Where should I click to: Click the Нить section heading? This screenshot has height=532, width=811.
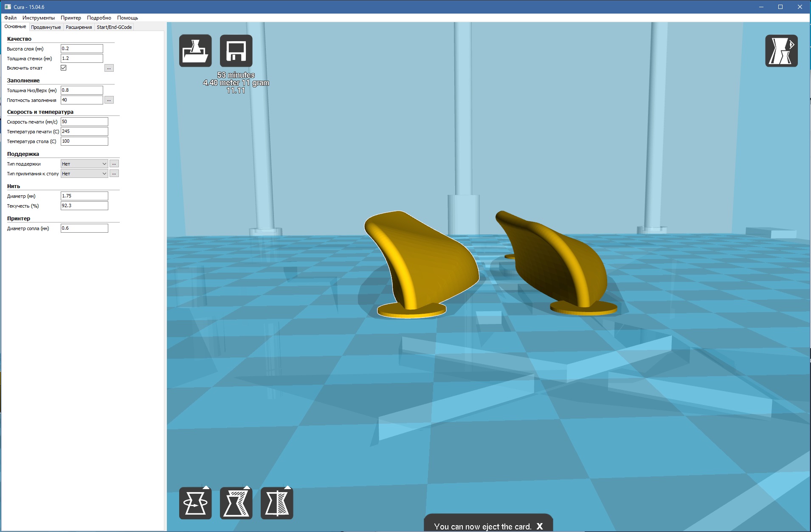point(14,186)
